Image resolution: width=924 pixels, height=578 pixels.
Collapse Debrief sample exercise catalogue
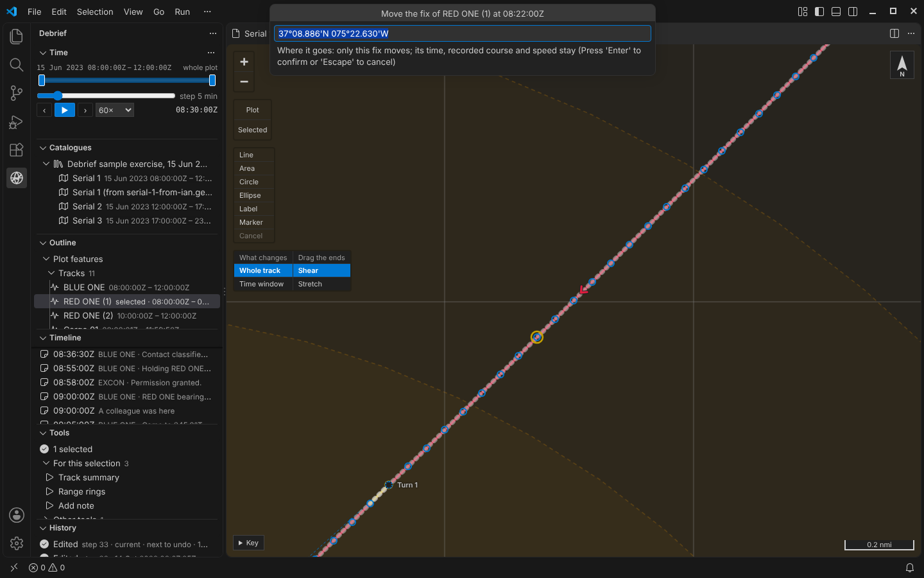pyautogui.click(x=46, y=164)
